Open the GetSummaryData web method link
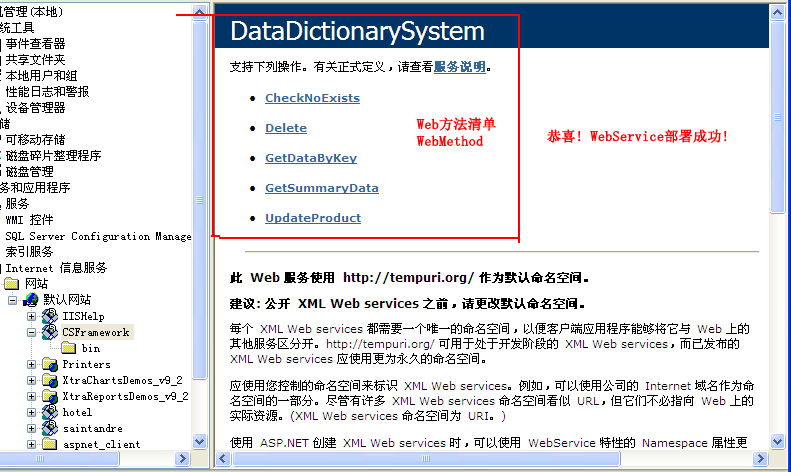Image resolution: width=791 pixels, height=472 pixels. click(x=321, y=188)
